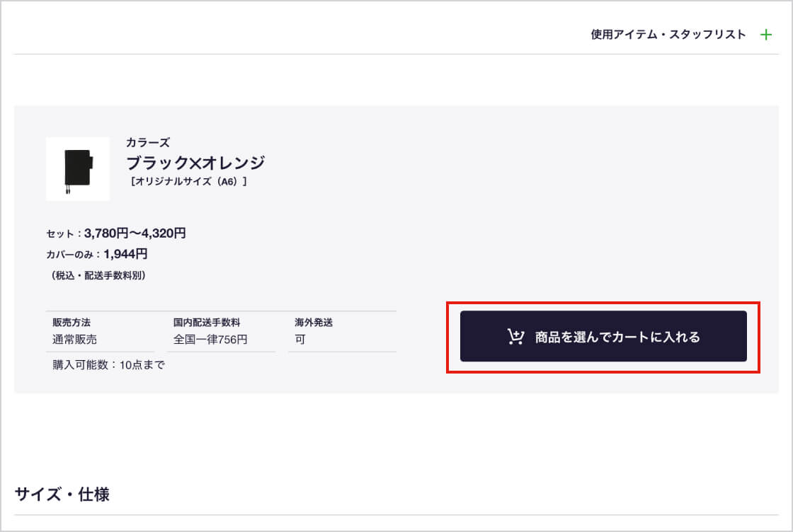Click the 国内配送手数料 column header
793x532 pixels.
click(207, 323)
